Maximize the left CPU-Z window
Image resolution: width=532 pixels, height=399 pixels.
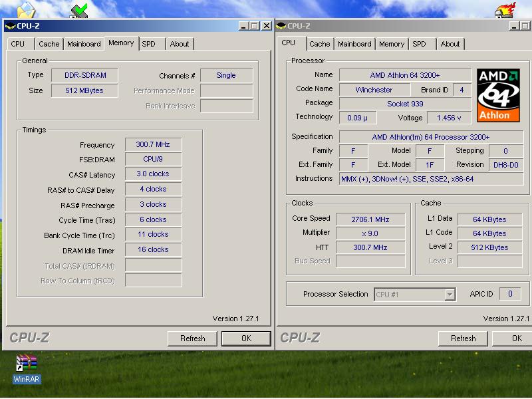[255, 26]
